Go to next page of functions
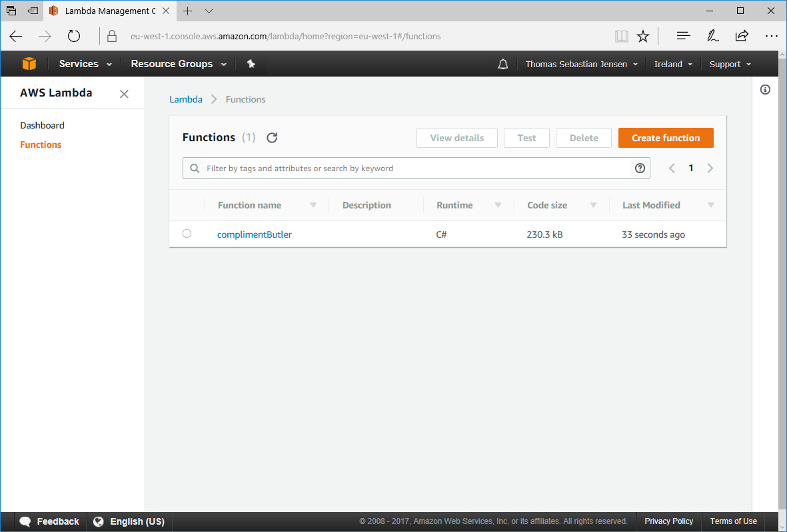The image size is (787, 532). 710,168
